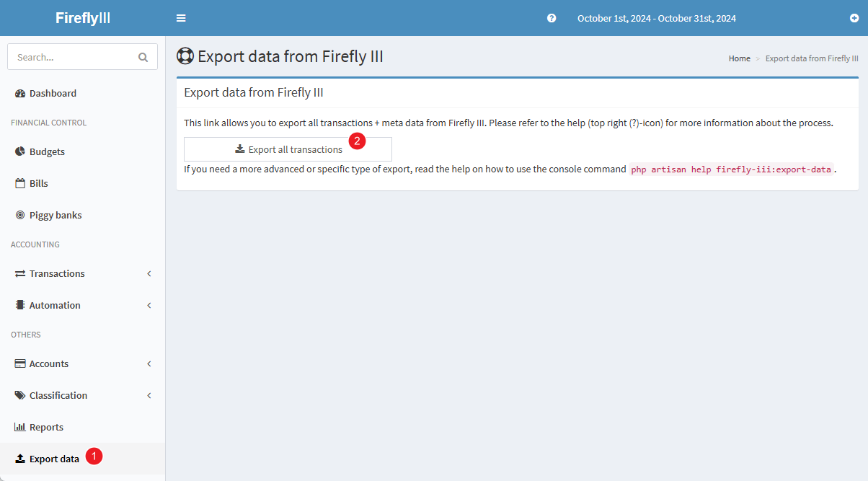Click the plus icon in top bar
This screenshot has height=481, width=868.
point(854,18)
